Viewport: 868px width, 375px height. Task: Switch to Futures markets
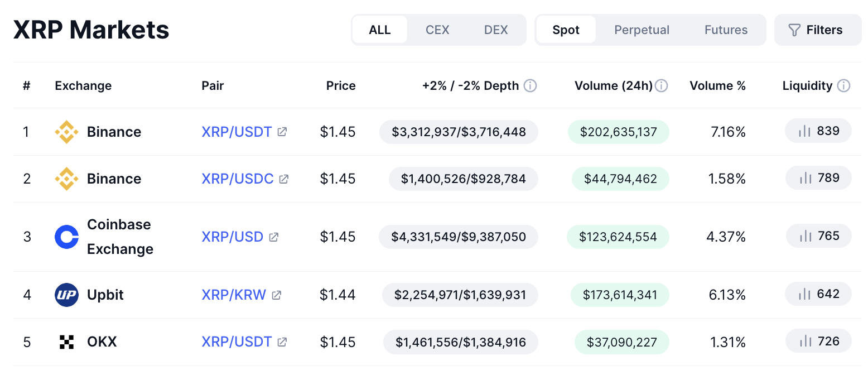click(x=725, y=30)
